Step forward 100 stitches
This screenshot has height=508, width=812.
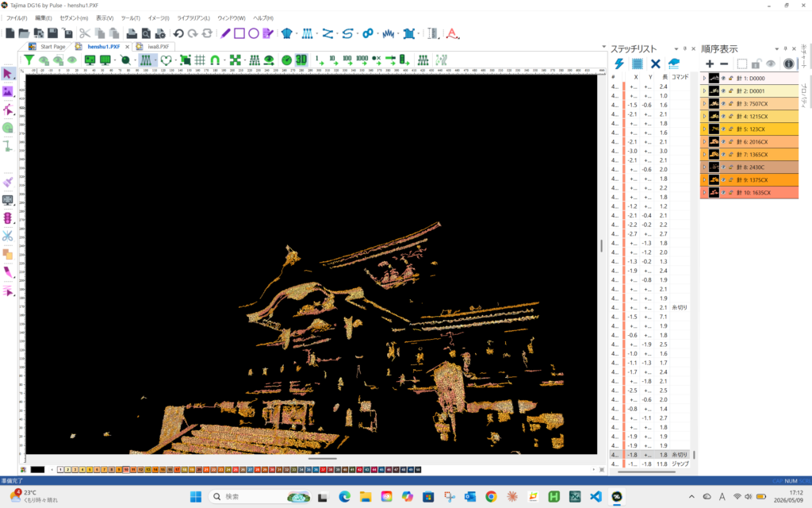[347, 60]
